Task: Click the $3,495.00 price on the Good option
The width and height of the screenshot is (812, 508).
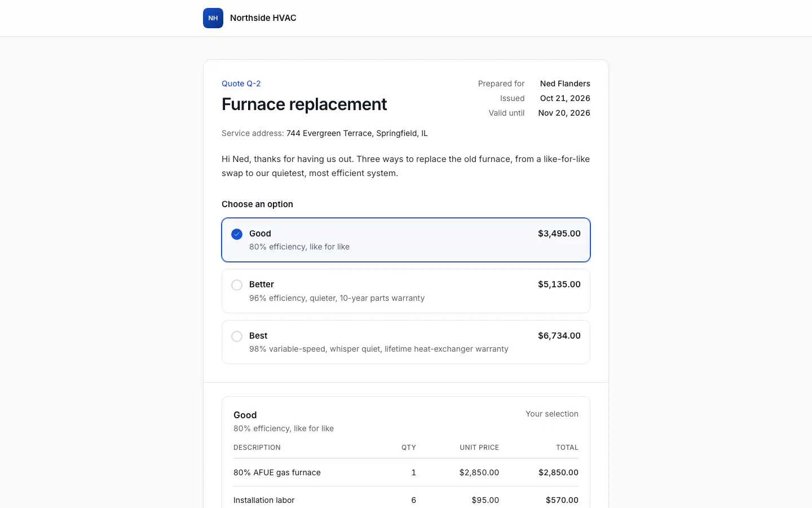Action: pos(559,234)
